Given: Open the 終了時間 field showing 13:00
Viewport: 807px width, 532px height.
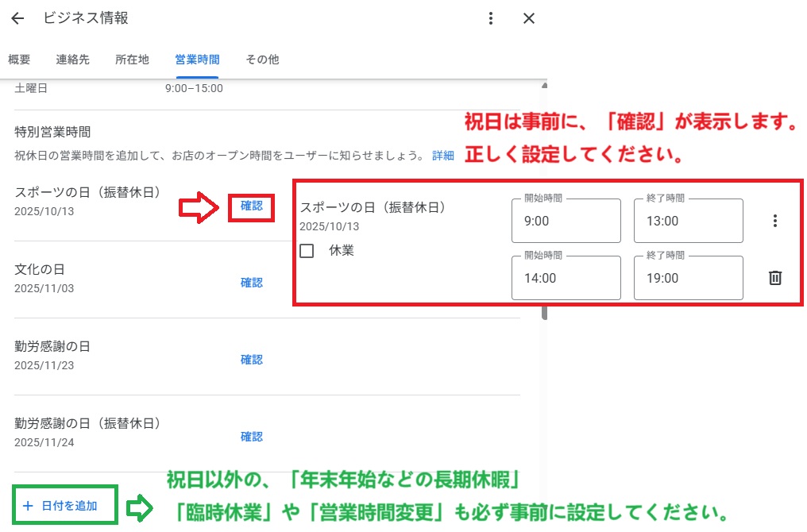Looking at the screenshot, I should pyautogui.click(x=688, y=221).
